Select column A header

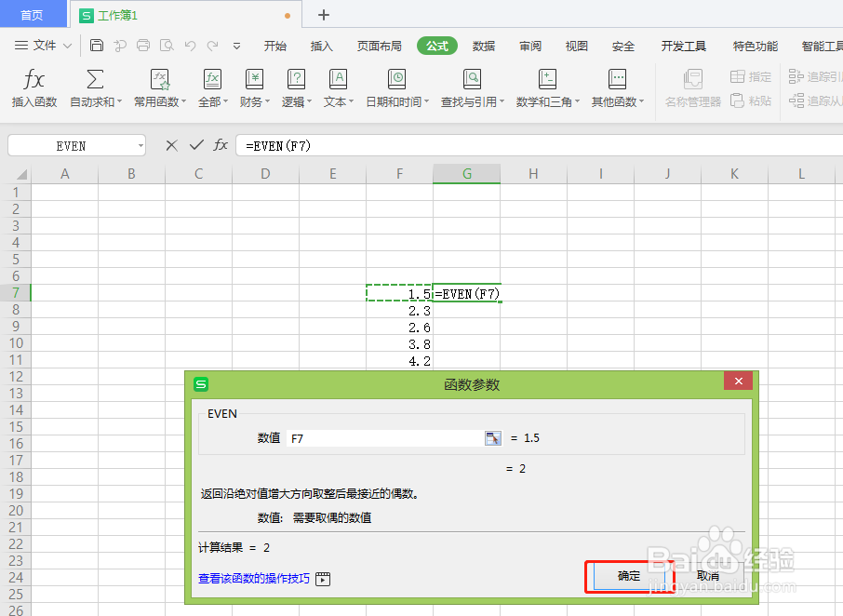tap(64, 174)
